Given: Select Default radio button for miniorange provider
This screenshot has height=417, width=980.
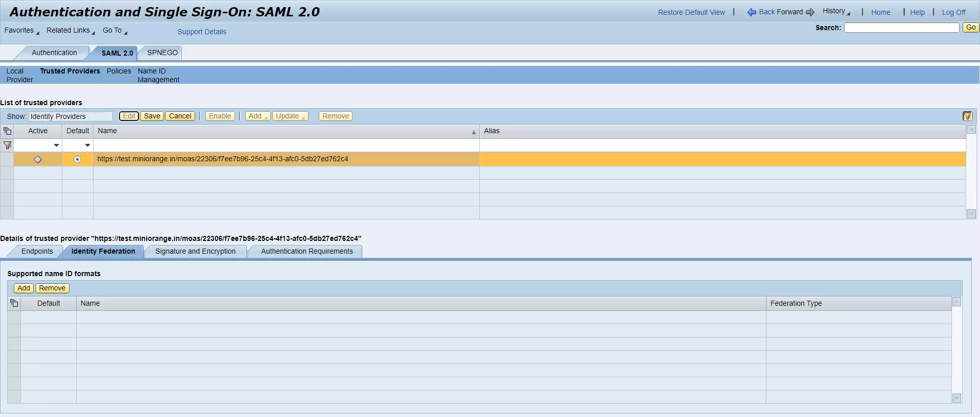Looking at the screenshot, I should pyautogui.click(x=77, y=159).
